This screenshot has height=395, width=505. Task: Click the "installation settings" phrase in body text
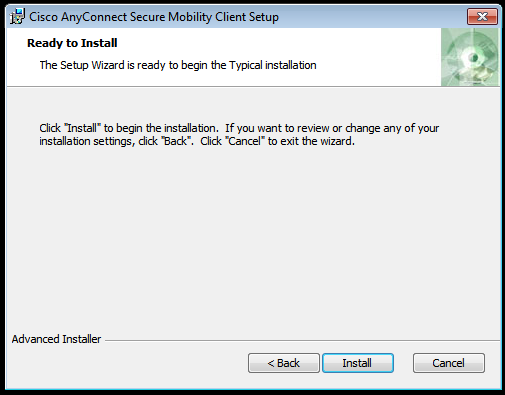point(86,141)
